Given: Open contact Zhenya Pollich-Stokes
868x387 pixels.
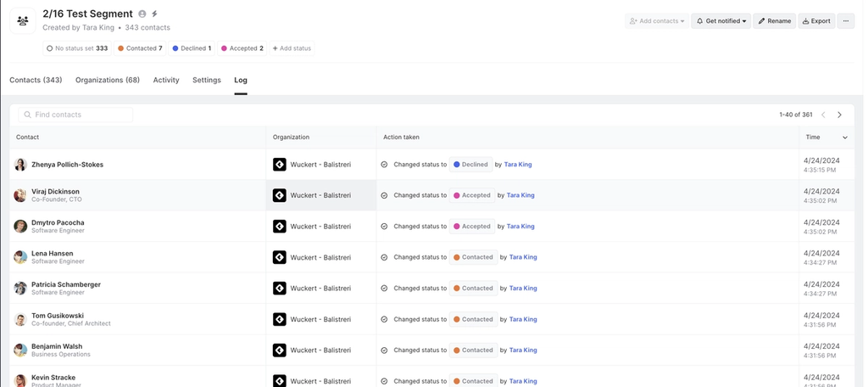Looking at the screenshot, I should [68, 165].
